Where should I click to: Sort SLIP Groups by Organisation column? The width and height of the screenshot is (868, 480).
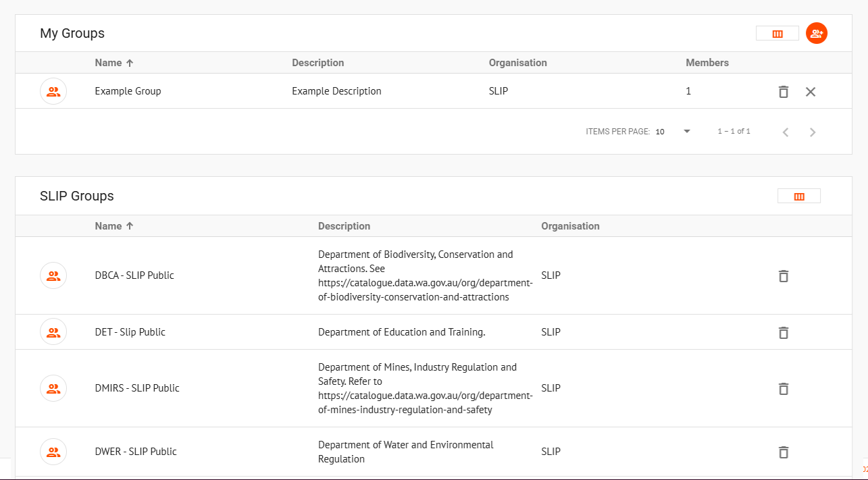(x=570, y=226)
